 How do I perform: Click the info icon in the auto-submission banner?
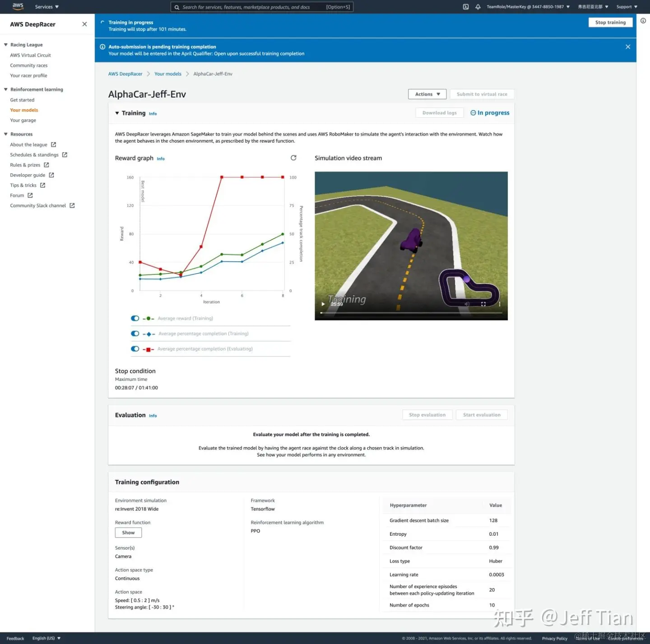point(102,47)
